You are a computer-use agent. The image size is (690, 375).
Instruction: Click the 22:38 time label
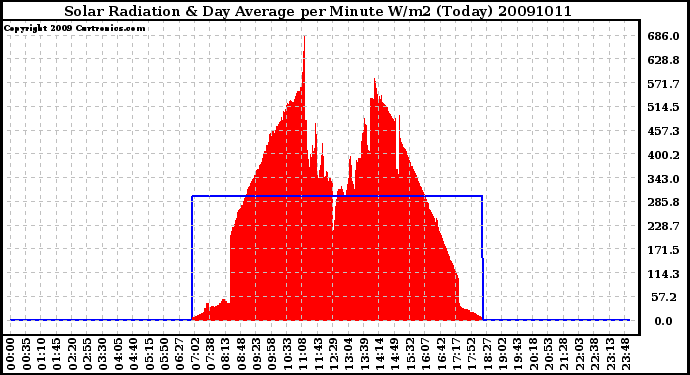coord(595,354)
